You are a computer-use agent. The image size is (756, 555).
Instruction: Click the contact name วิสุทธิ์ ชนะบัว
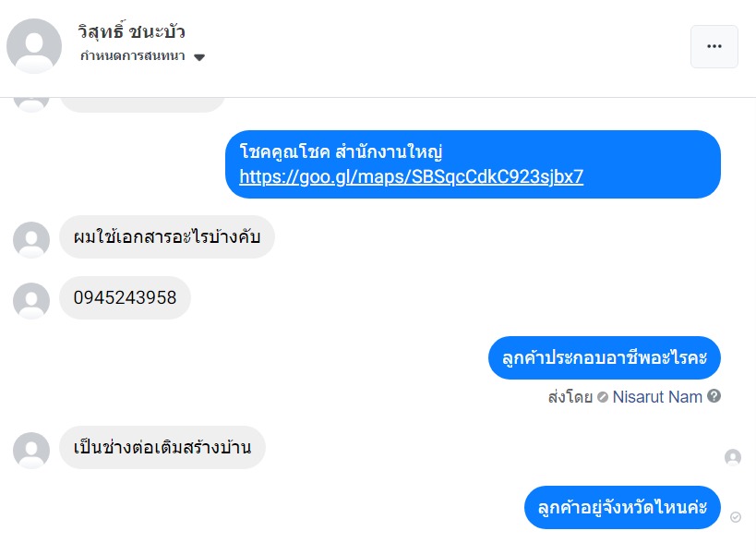[x=133, y=32]
